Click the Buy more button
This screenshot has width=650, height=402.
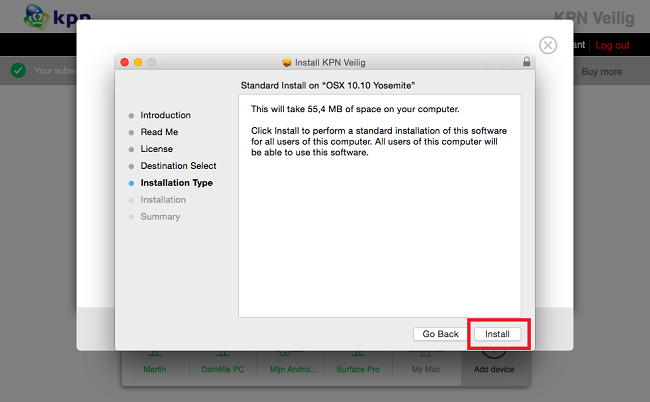602,71
